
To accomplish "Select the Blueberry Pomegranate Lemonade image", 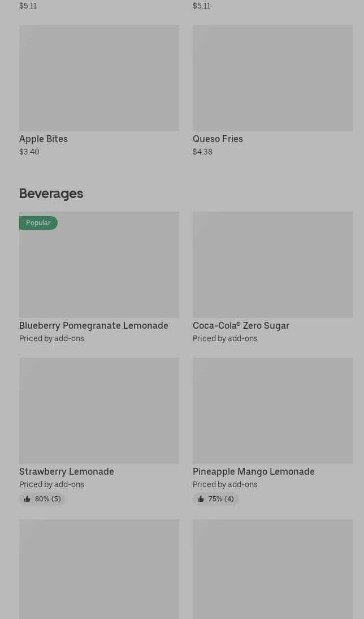I will [x=99, y=265].
